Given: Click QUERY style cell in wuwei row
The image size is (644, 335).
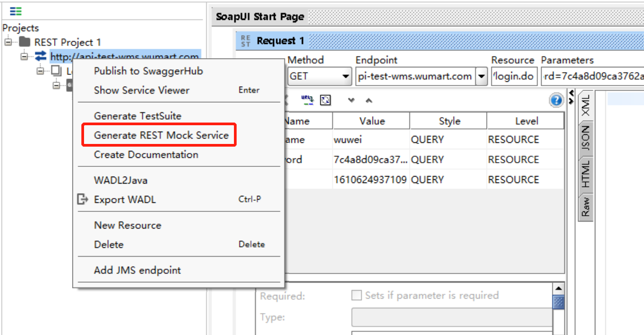Looking at the screenshot, I should [x=449, y=140].
